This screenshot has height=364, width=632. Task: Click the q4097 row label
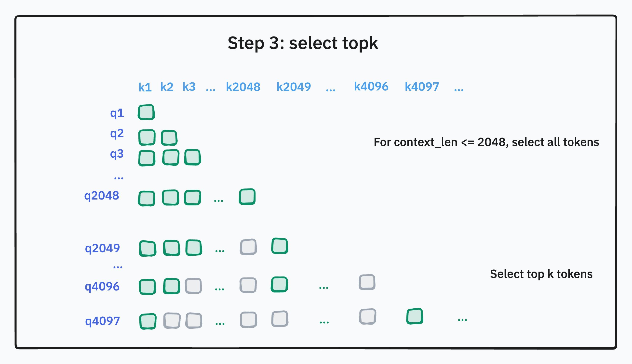tap(102, 321)
